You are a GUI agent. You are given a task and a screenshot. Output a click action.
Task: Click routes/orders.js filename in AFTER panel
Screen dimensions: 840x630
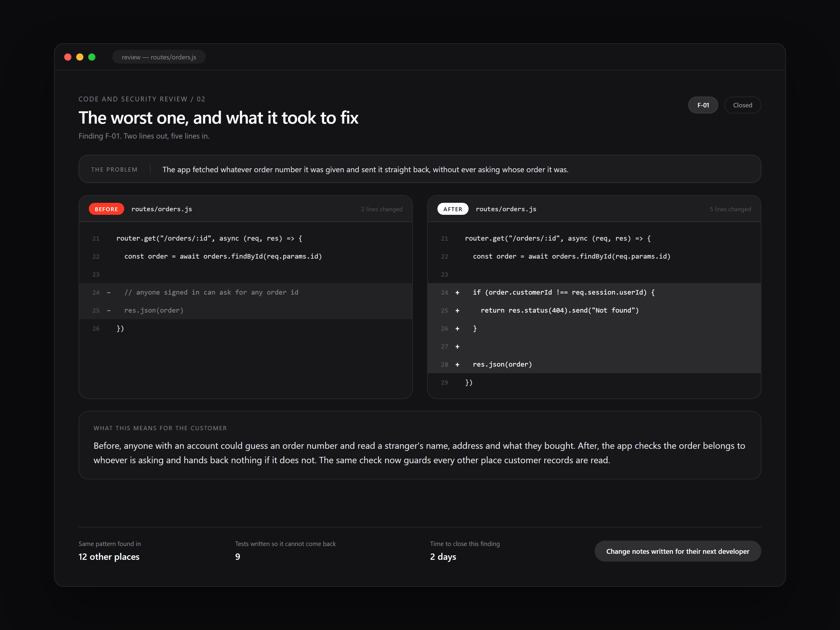[506, 209]
